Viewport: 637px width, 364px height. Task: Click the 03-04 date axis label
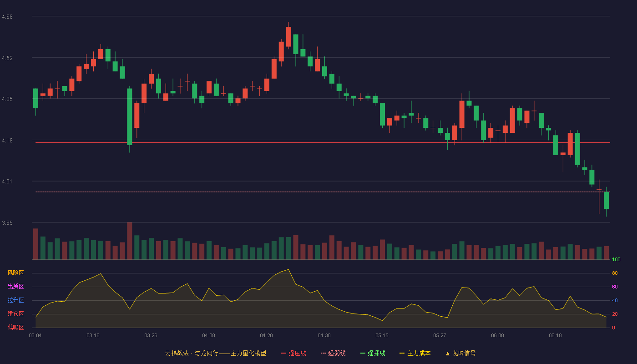point(35,335)
